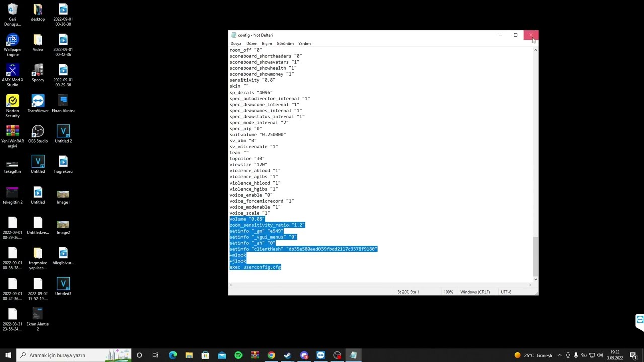Open Steam from the taskbar
This screenshot has width=644, height=362.
click(x=287, y=355)
